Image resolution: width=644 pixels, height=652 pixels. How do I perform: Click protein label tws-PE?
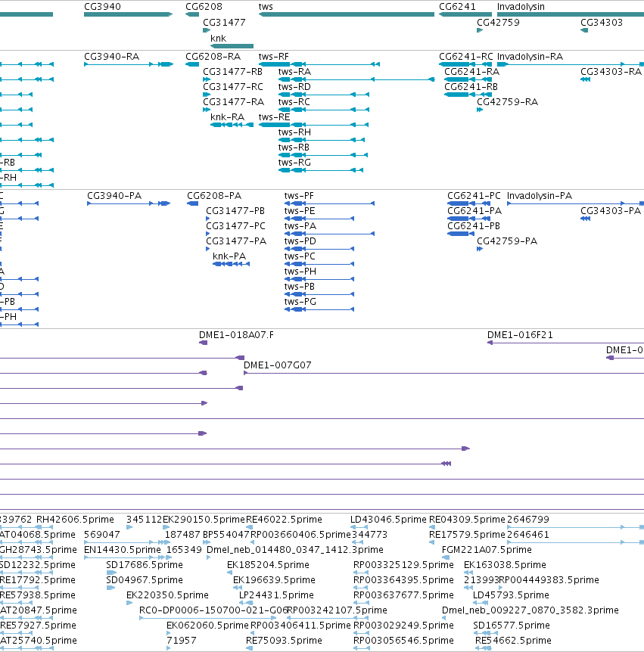300,211
